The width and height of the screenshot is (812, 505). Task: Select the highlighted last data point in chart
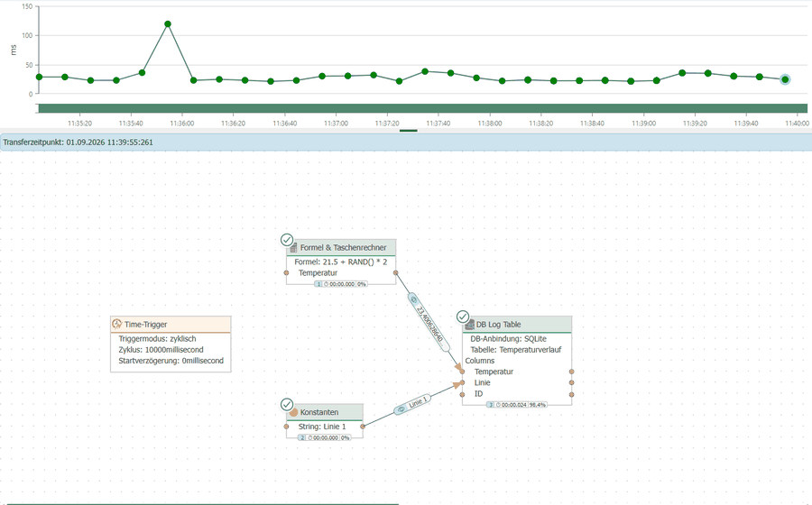click(x=785, y=79)
